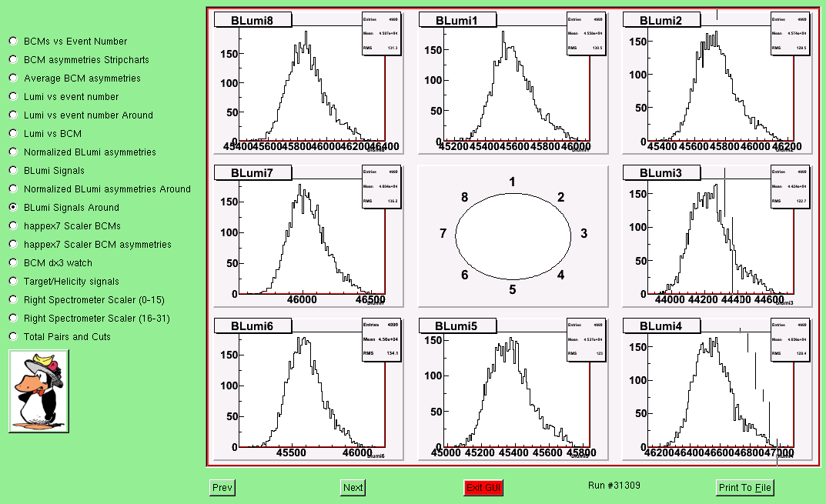Screen dimensions: 826x504
Task: Select happex7 Scaler BCMs option
Action: click(x=14, y=225)
